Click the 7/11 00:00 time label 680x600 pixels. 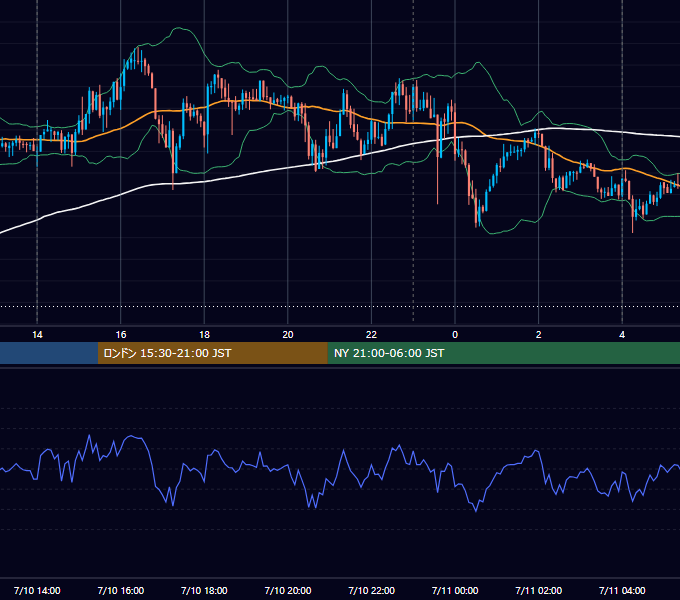point(455,590)
